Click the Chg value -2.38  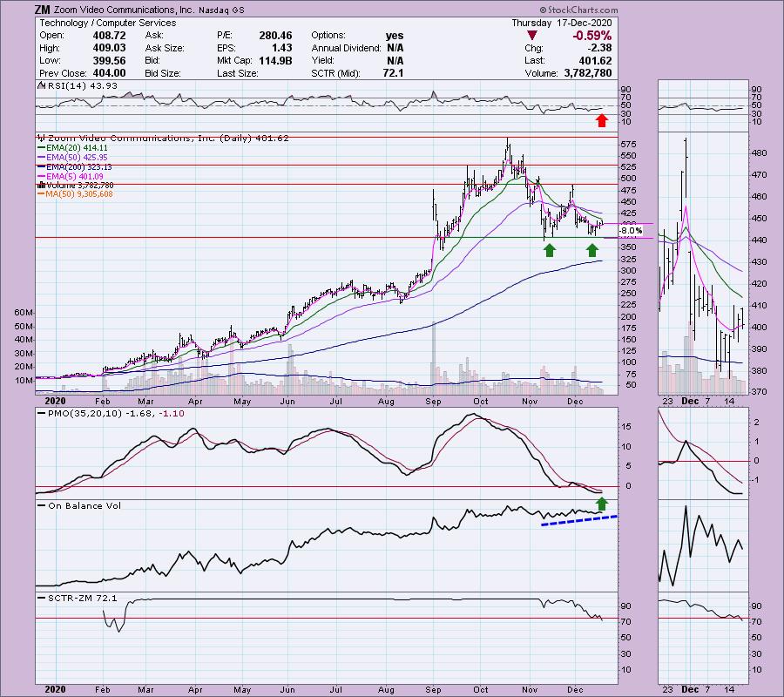[x=599, y=48]
